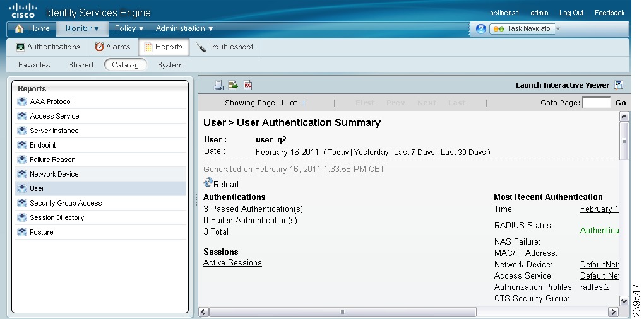The image size is (644, 319).
Task: Open the Troubleshoot tab
Action: [x=225, y=47]
